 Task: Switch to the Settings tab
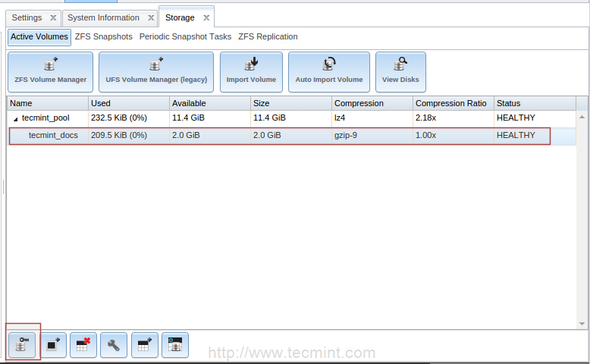click(x=27, y=17)
